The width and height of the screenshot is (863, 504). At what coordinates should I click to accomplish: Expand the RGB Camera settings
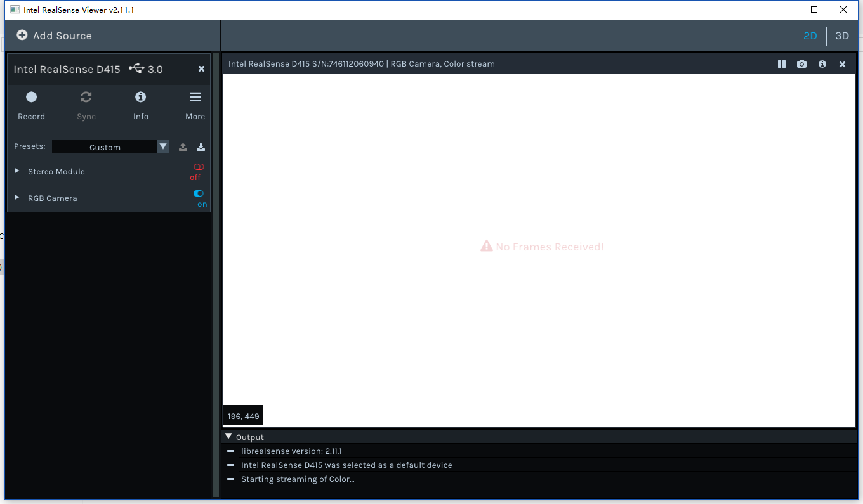click(x=16, y=198)
